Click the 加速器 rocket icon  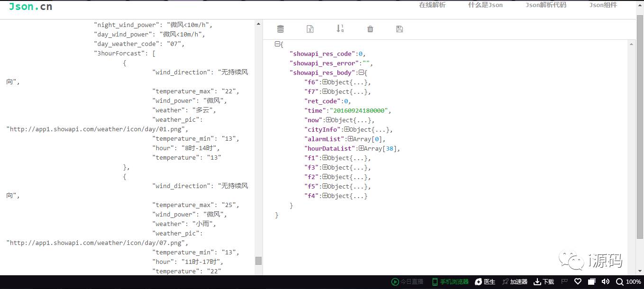click(506, 282)
